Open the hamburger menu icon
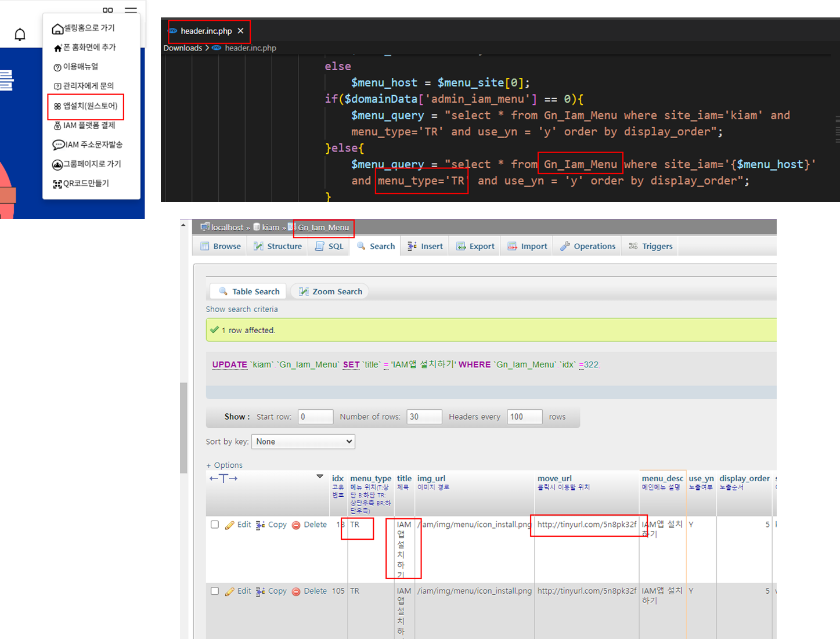Image resolution: width=840 pixels, height=639 pixels. click(131, 10)
